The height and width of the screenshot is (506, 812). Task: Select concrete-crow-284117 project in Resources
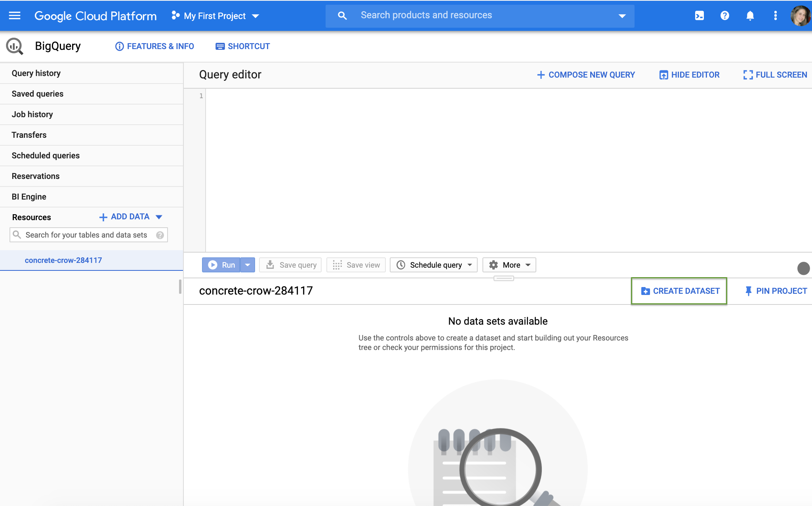[91, 261]
